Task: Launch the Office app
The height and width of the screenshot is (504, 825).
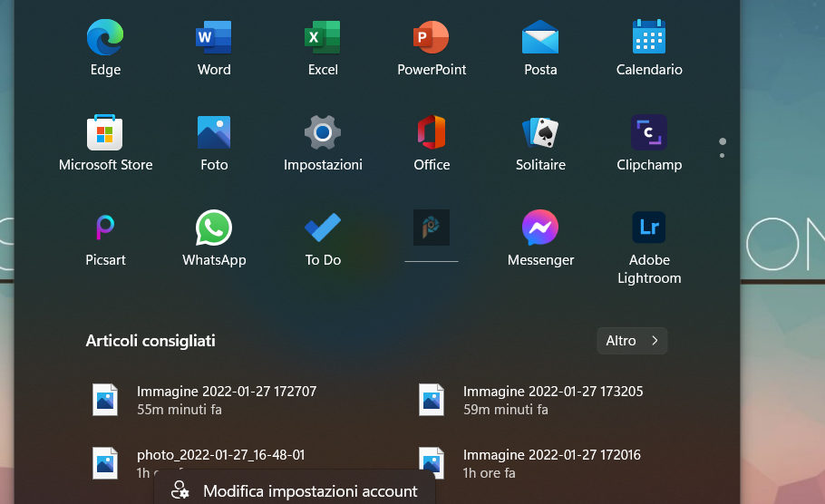Action: (x=432, y=142)
